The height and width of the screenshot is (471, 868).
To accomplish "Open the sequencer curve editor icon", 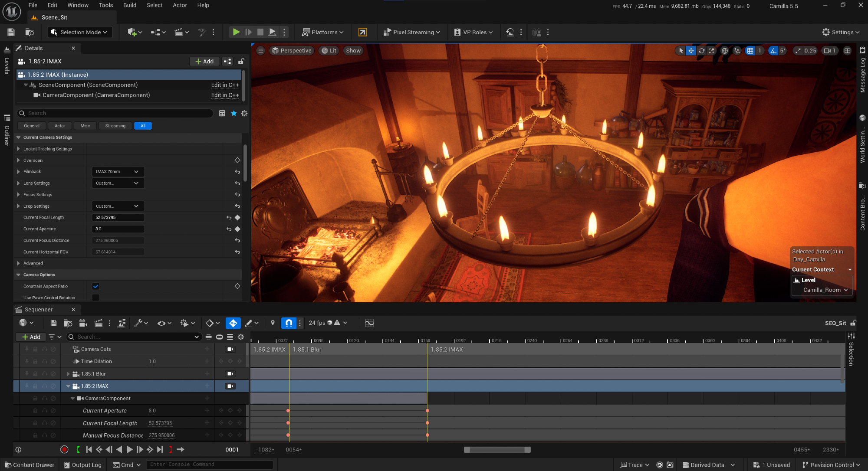I will pyautogui.click(x=369, y=323).
